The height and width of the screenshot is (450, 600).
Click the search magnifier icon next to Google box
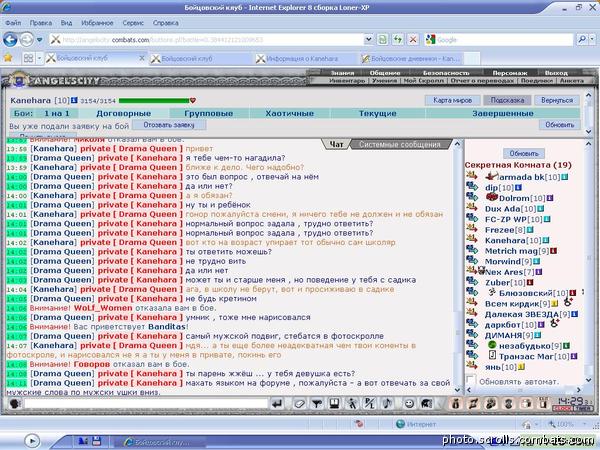pos(582,39)
